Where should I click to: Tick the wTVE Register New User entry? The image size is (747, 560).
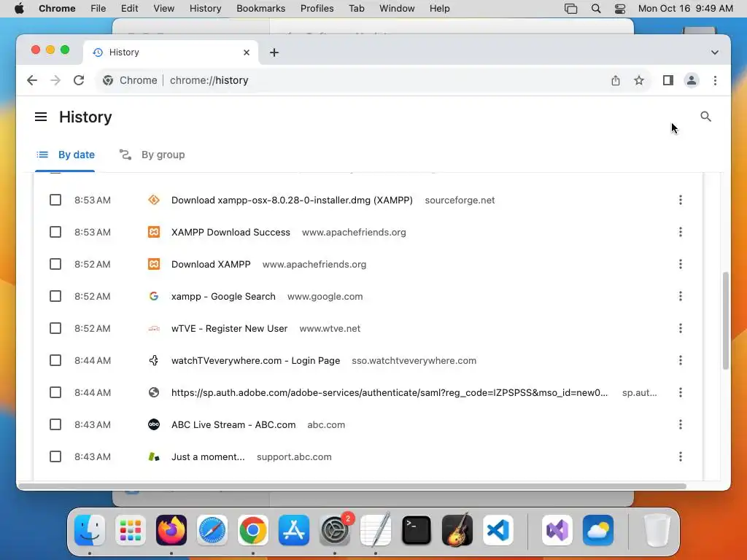55,328
